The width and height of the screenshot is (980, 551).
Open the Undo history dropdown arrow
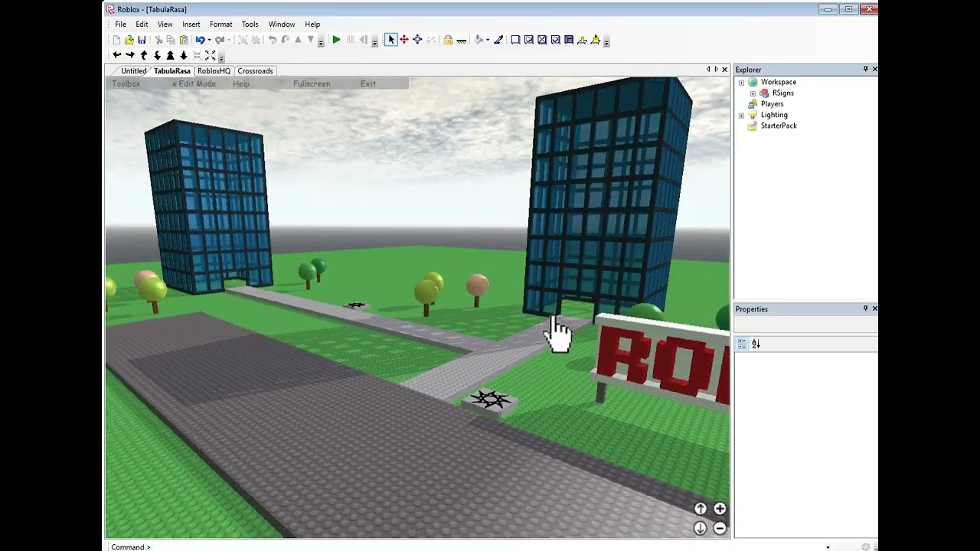click(x=209, y=40)
